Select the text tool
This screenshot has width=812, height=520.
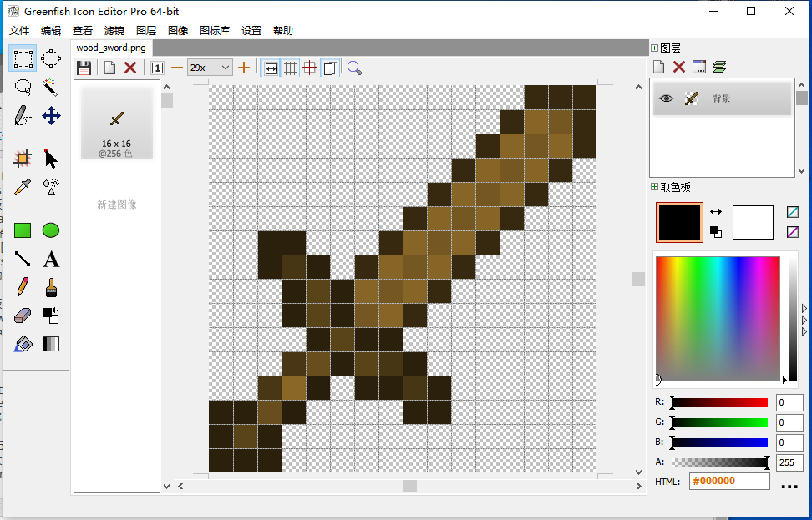tap(51, 259)
